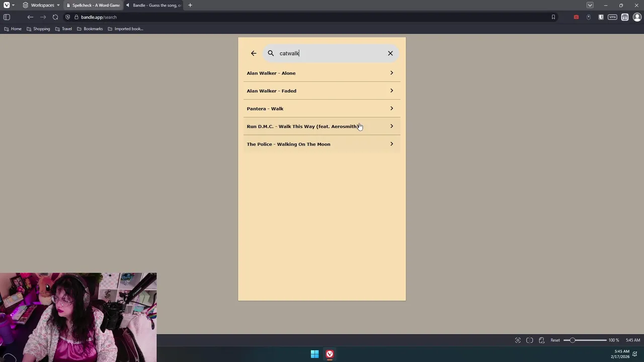This screenshot has width=644, height=362.
Task: Open the Travel bookmark folder
Action: (x=63, y=29)
